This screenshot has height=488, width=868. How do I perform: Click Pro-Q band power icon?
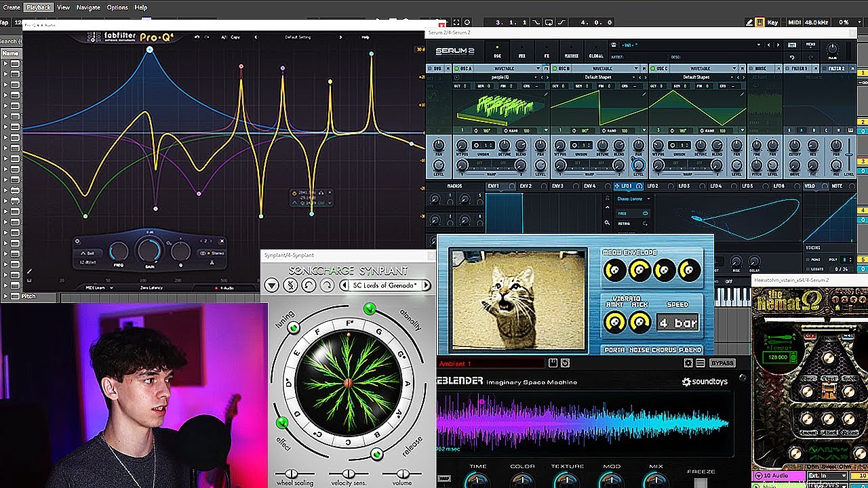click(77, 241)
